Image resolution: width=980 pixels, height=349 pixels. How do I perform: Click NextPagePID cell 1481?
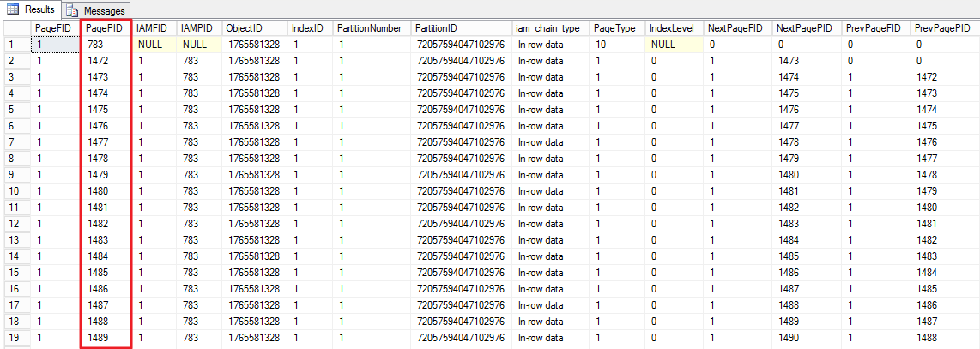click(x=807, y=191)
